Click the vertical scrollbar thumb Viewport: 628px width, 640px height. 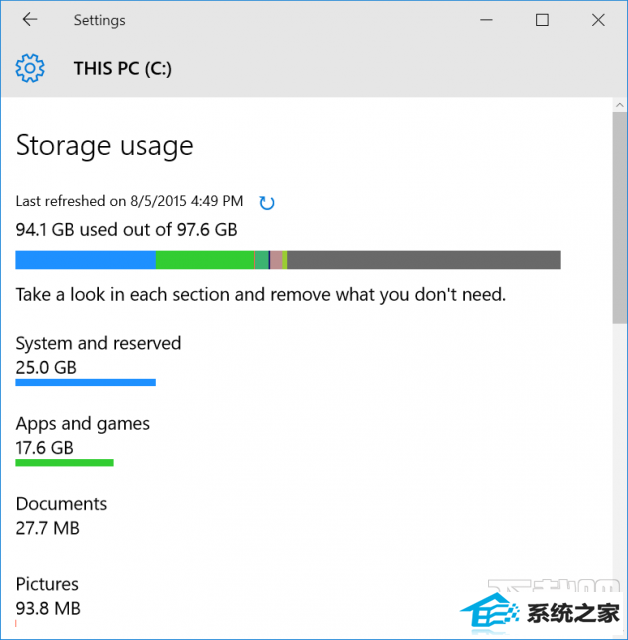(620, 218)
